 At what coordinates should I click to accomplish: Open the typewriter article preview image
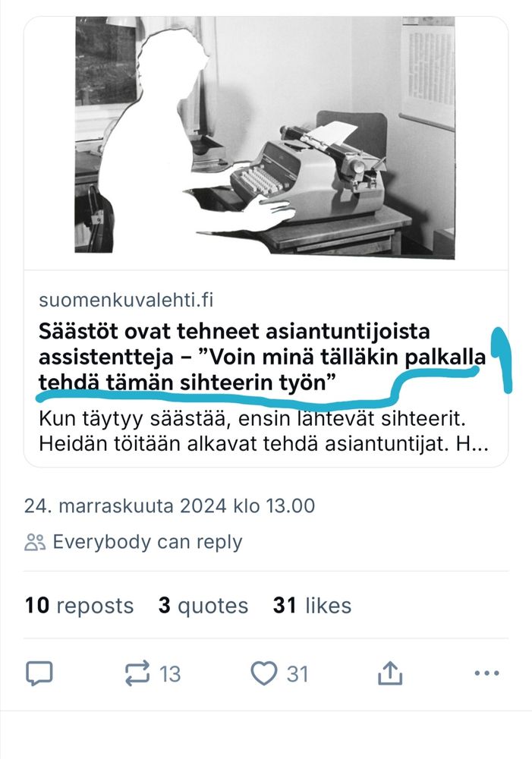point(265,138)
